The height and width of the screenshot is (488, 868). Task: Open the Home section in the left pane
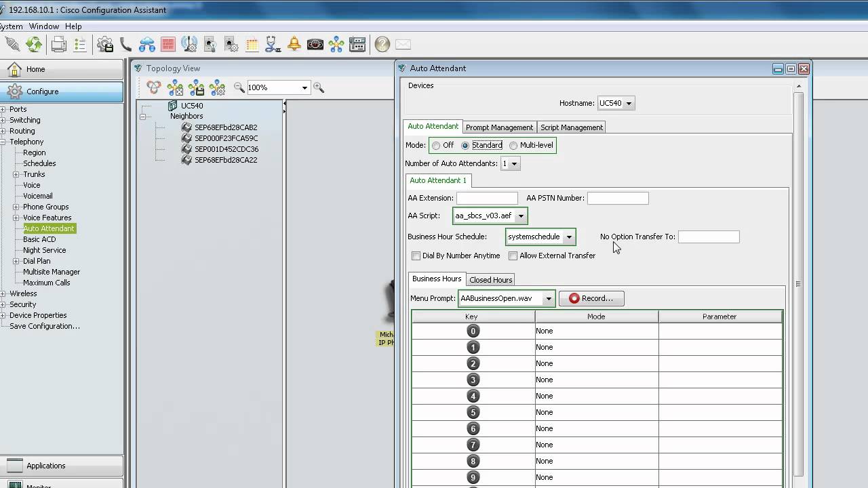(62, 69)
